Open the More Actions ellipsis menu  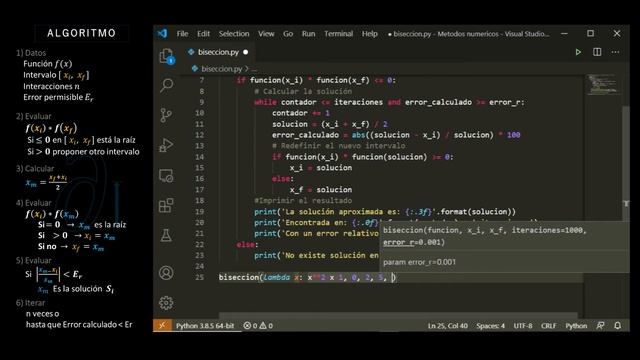pyautogui.click(x=616, y=52)
